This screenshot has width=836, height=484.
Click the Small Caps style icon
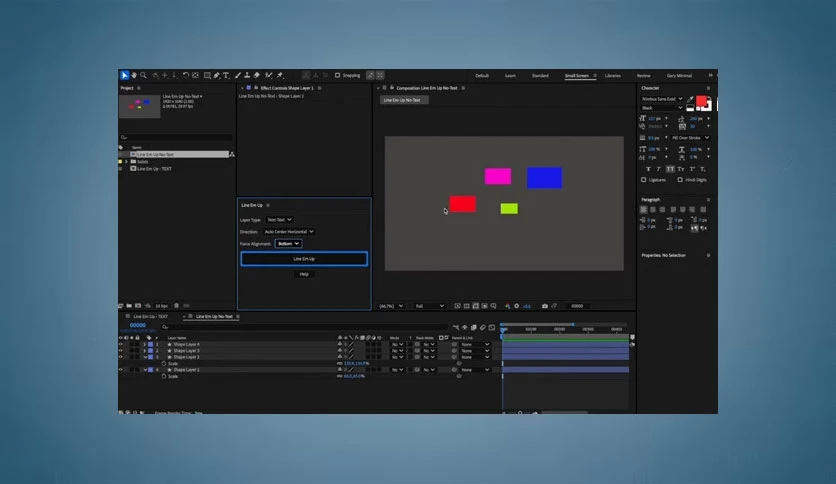(681, 169)
